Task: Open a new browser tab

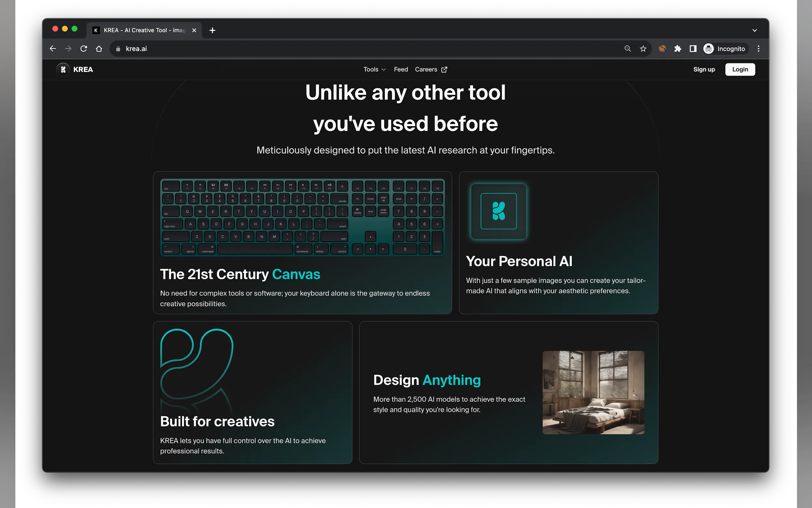Action: tap(212, 30)
